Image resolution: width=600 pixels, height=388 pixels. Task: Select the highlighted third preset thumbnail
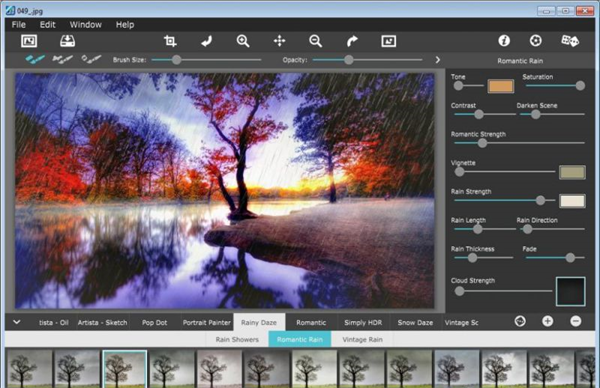coord(125,369)
